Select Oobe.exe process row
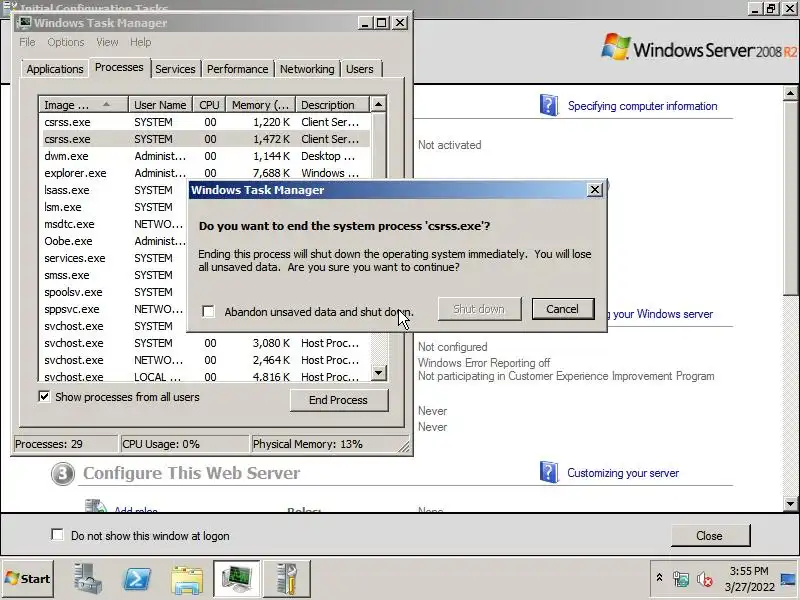Image resolution: width=800 pixels, height=600 pixels. pos(113,241)
